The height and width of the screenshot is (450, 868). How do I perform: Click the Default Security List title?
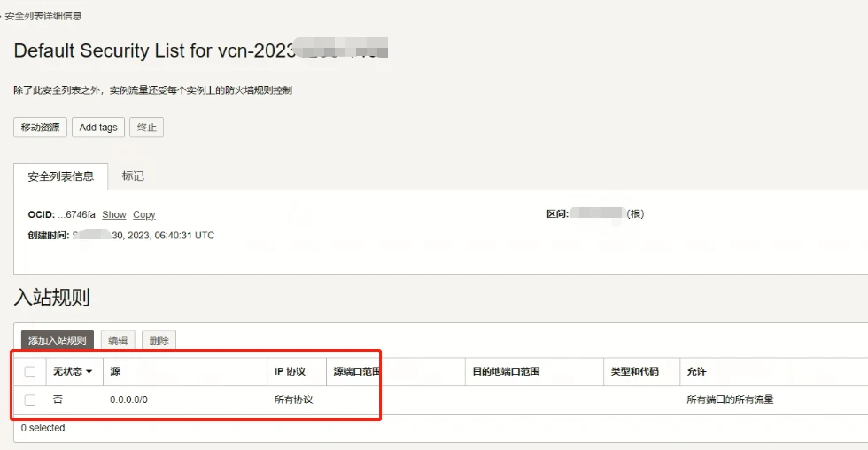(x=200, y=50)
